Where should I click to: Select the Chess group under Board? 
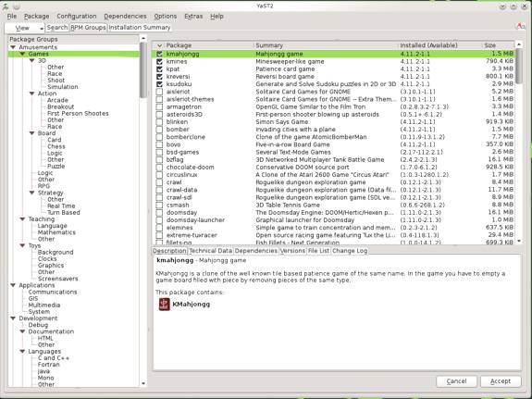[x=56, y=146]
